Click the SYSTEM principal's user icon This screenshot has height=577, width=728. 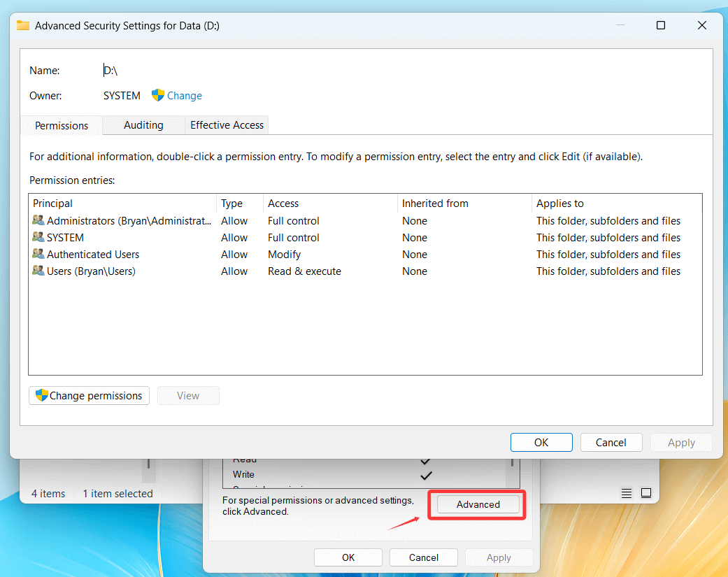[x=38, y=238]
